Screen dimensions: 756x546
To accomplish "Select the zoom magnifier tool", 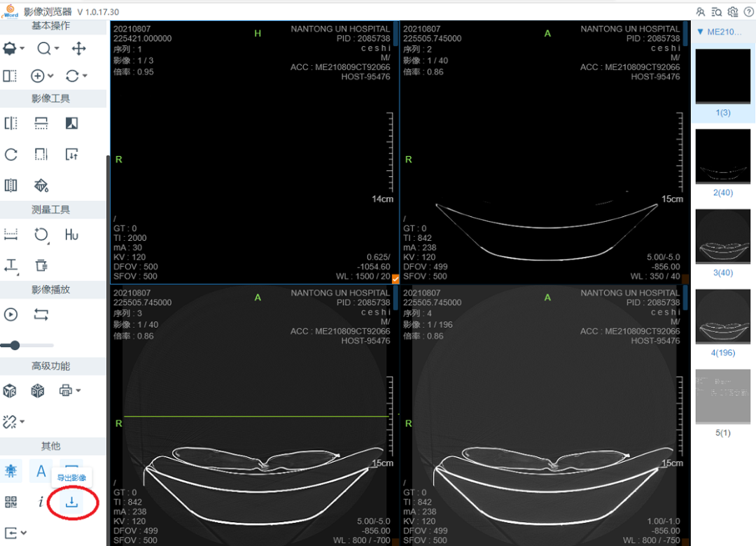I will [x=44, y=48].
